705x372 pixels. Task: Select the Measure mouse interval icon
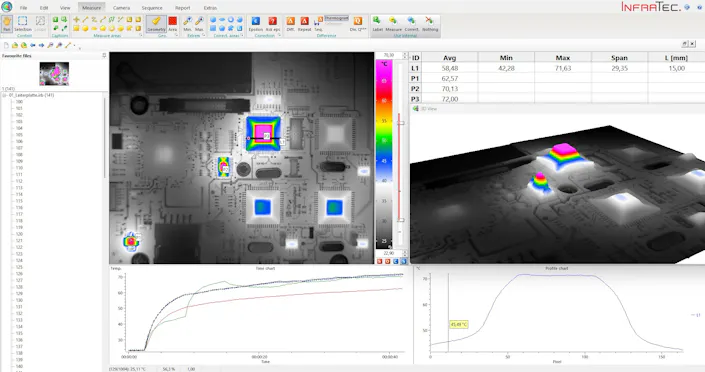(x=393, y=24)
